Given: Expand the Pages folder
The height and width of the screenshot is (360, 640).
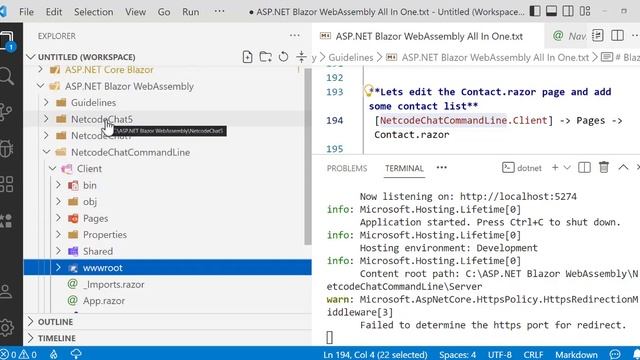Looking at the screenshot, I should (x=58, y=218).
